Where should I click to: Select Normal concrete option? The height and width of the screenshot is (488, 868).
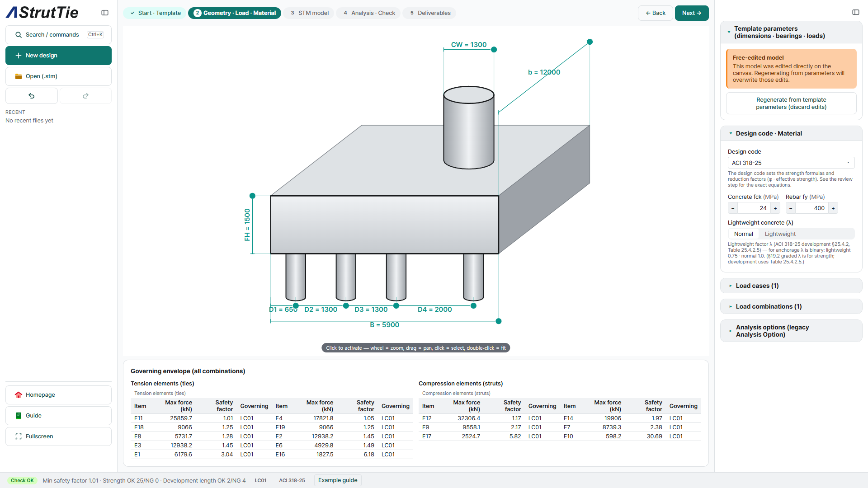click(743, 234)
